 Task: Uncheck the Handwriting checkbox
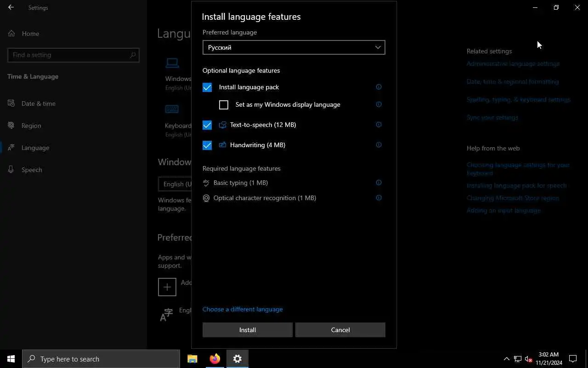tap(207, 145)
